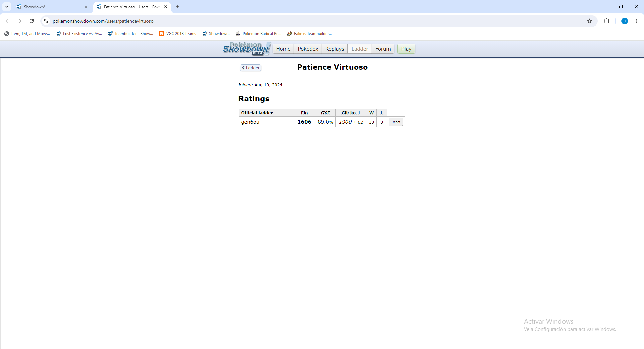Image resolution: width=644 pixels, height=349 pixels.
Task: Click the Joined: Aug 10, 2024 text
Action: [260, 85]
